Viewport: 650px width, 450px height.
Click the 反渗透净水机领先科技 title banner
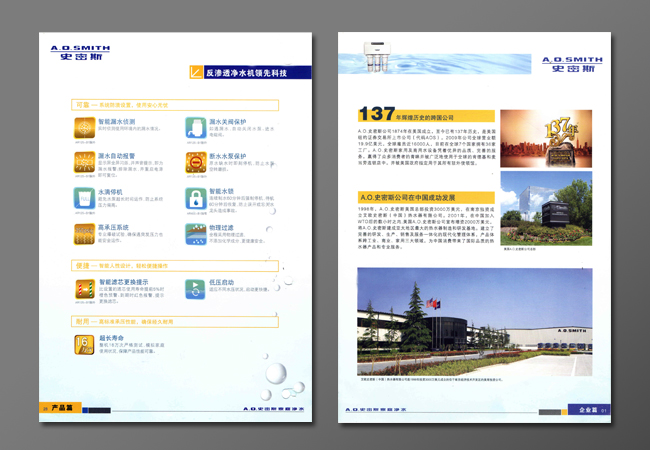point(257,73)
